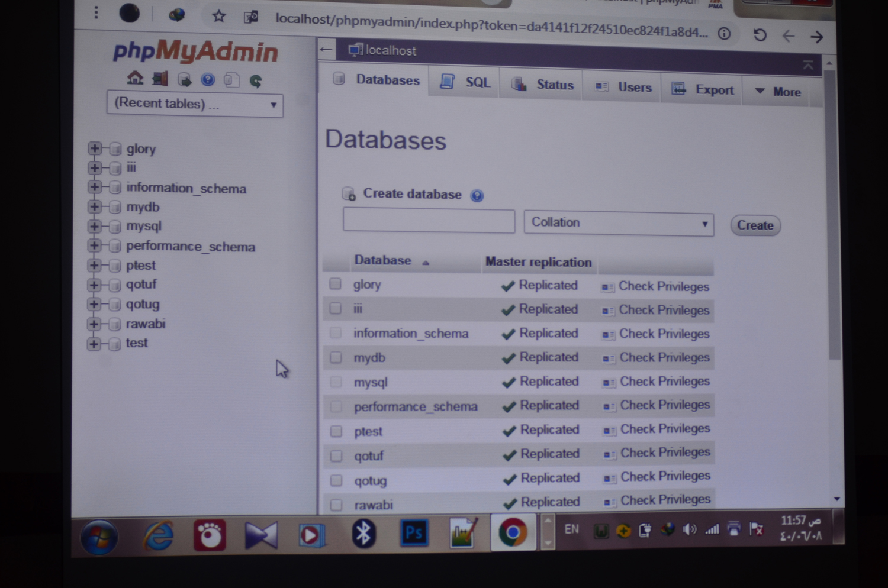The image size is (888, 588).
Task: Click the browser reload icon
Action: pos(760,35)
